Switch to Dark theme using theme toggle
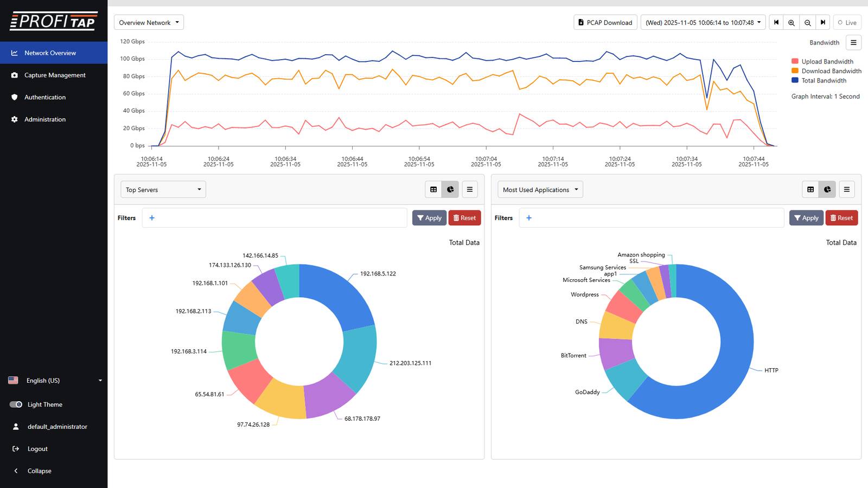This screenshot has height=488, width=868. [14, 404]
